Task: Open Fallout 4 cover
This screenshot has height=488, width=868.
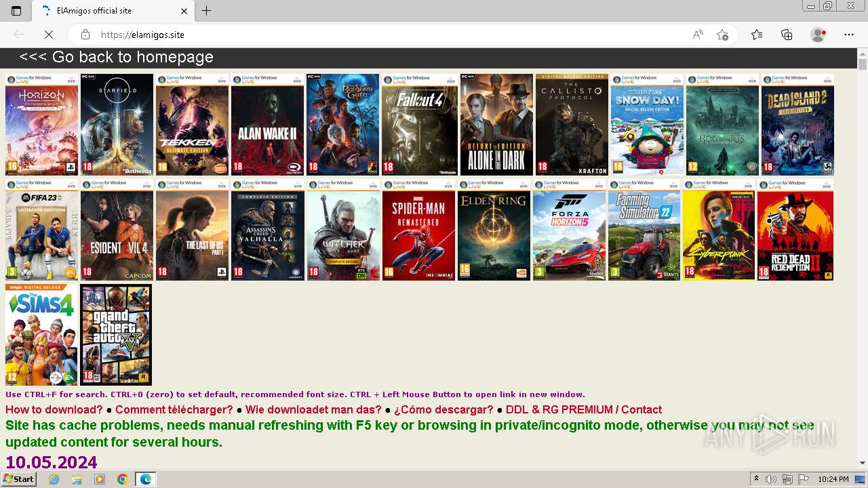Action: (419, 125)
